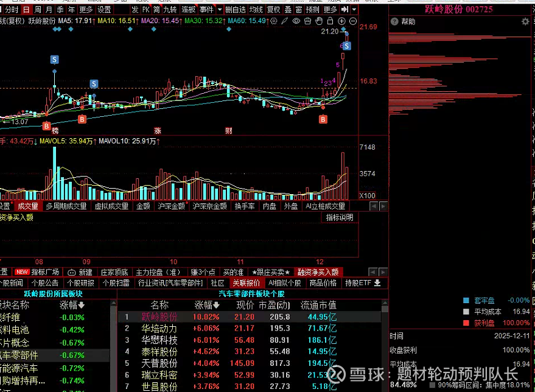The image size is (535, 392).
Task: Select the 日 daily period
Action: 26,10
